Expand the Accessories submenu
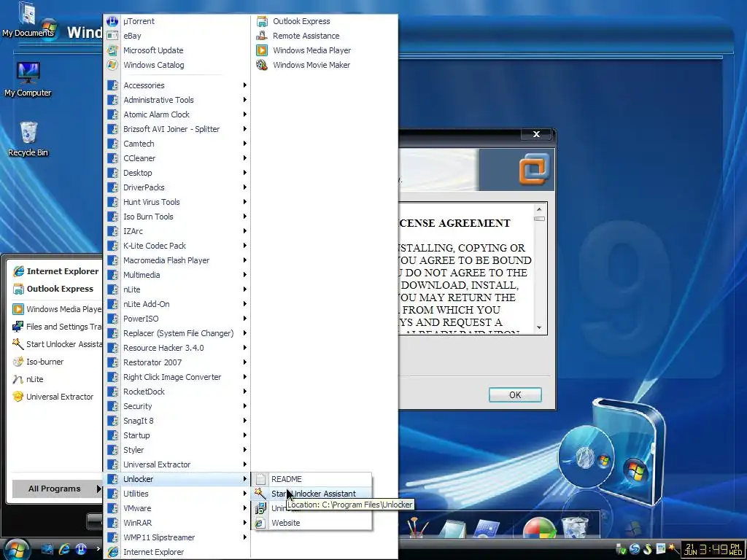Viewport: 747px width, 560px height. 177,85
